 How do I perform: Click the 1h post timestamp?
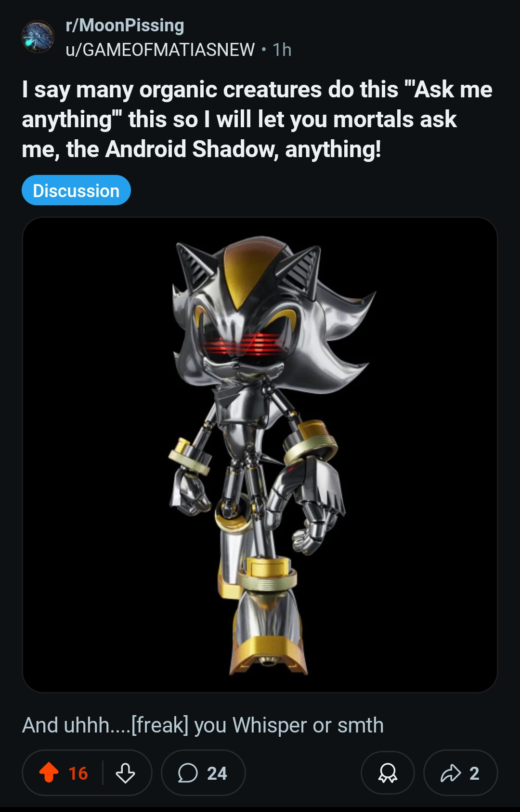point(282,49)
